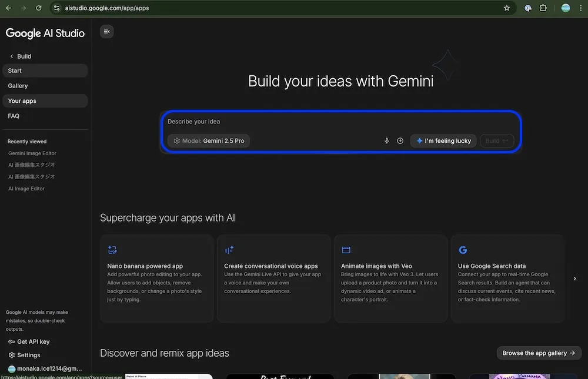588x379 pixels.
Task: Click the Google Search data G icon
Action: tap(463, 250)
